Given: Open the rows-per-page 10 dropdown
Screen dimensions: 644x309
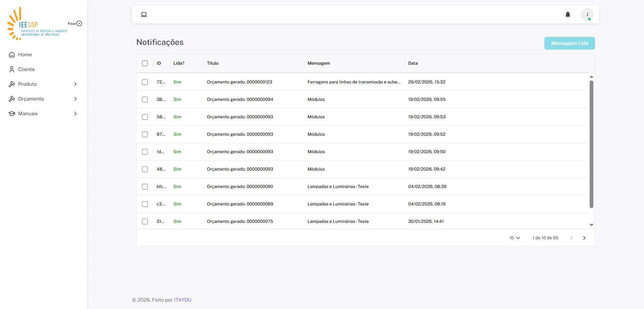Looking at the screenshot, I should (515, 238).
